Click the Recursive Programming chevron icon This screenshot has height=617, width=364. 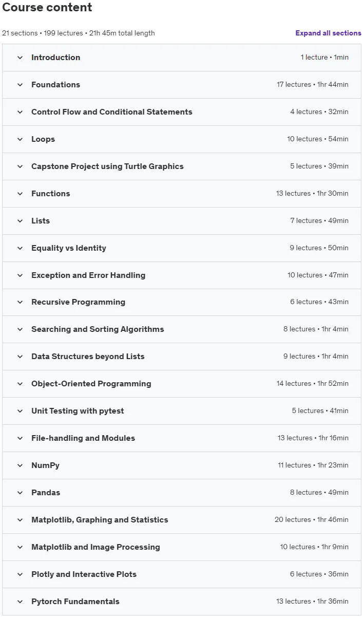[20, 302]
